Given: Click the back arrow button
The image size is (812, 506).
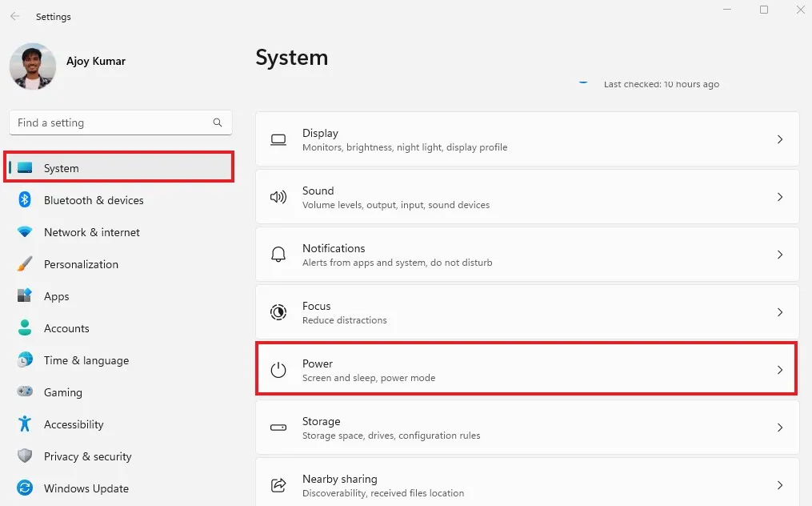Looking at the screenshot, I should point(14,16).
